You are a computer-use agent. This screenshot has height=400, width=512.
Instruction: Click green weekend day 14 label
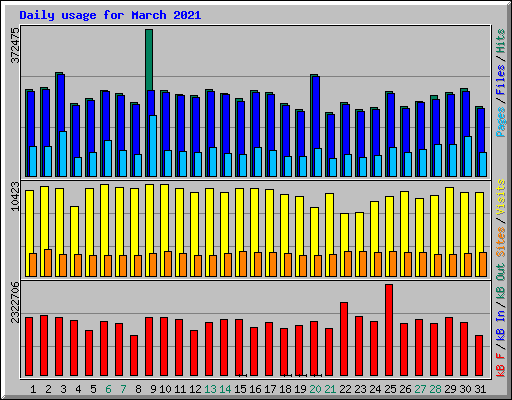[x=225, y=389]
